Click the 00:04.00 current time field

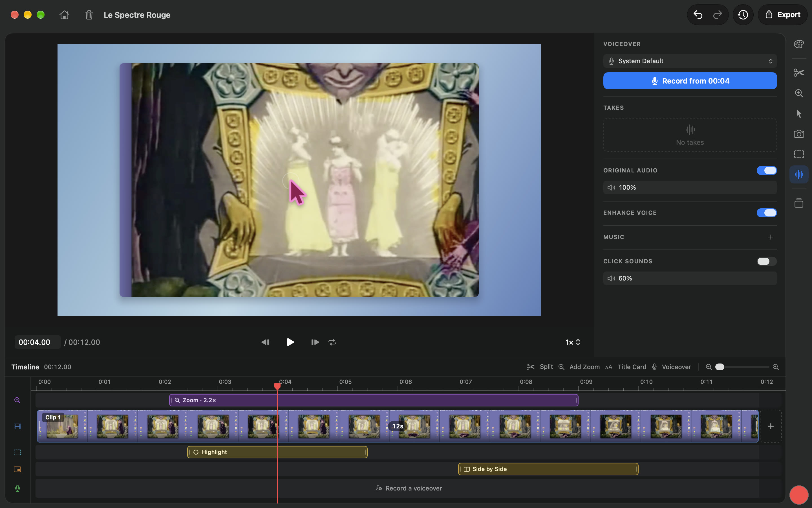pos(37,342)
